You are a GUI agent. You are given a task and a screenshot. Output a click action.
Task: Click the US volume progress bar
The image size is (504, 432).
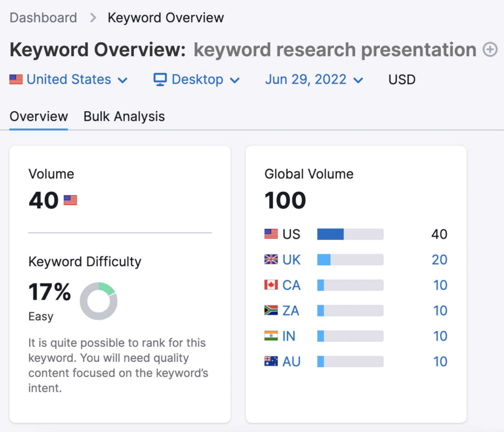click(350, 234)
